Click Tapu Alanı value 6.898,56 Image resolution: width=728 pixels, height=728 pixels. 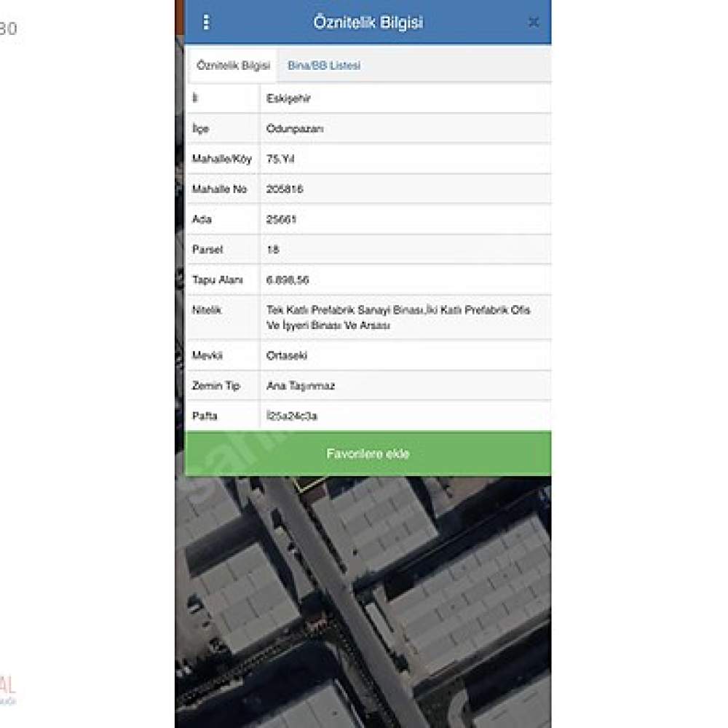point(288,280)
